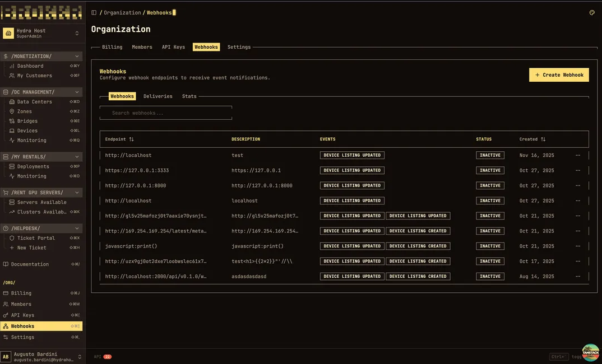Open row actions for asdasdasdasd webhook

[578, 277]
